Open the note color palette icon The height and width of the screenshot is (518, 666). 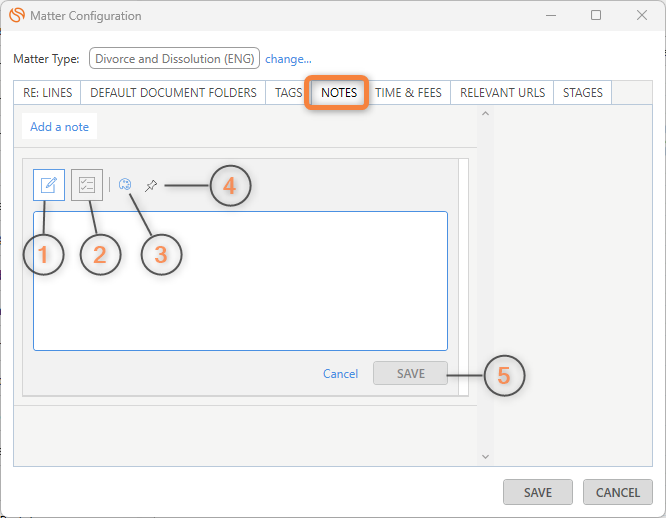pyautogui.click(x=125, y=185)
